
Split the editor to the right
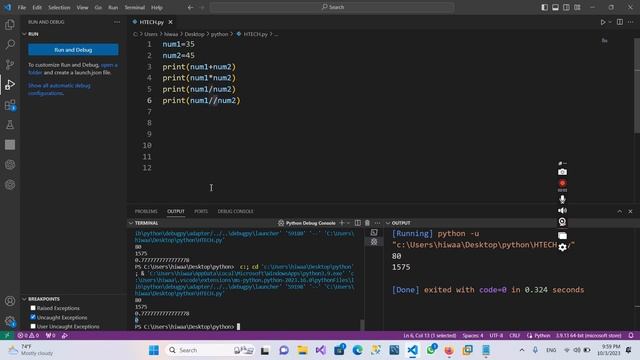pyautogui.click(x=620, y=22)
